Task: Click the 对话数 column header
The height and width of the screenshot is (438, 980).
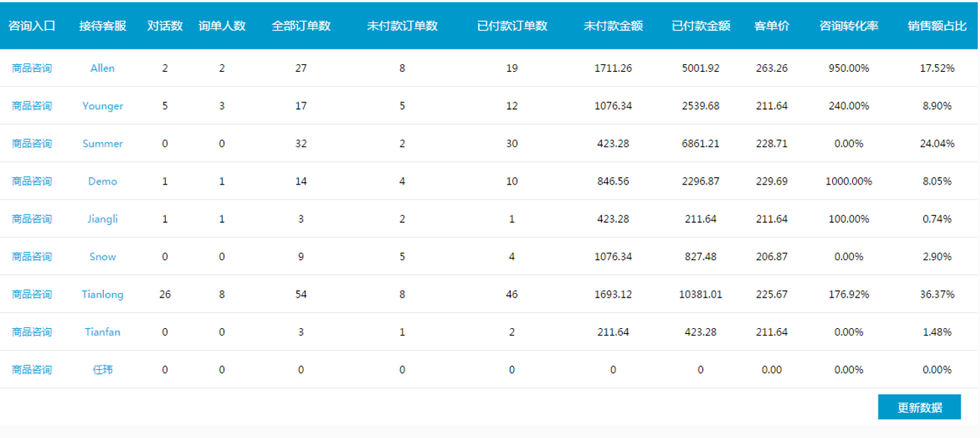Action: coord(165,25)
